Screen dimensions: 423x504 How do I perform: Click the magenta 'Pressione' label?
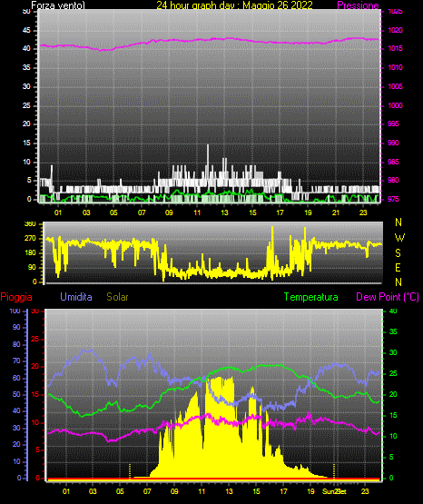pyautogui.click(x=358, y=5)
